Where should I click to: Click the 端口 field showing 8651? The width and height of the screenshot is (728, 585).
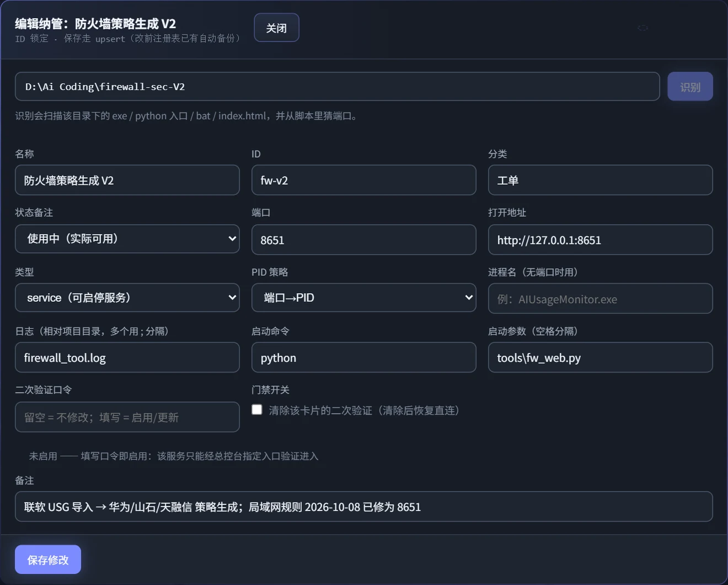click(363, 240)
